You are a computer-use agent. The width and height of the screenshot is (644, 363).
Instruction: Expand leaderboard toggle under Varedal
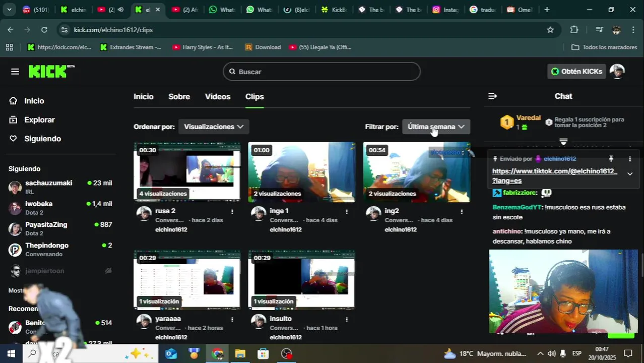tap(563, 142)
